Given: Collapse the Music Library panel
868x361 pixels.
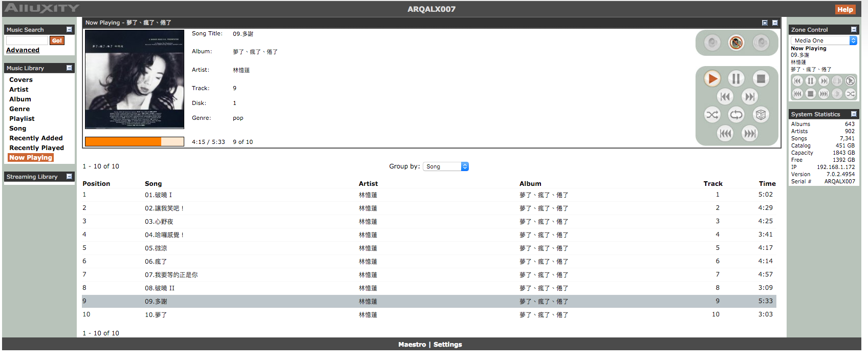Looking at the screenshot, I should (69, 68).
